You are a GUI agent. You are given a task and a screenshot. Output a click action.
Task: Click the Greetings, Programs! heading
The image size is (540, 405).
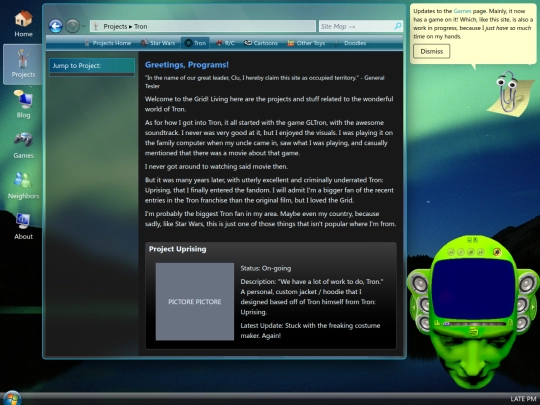(187, 65)
